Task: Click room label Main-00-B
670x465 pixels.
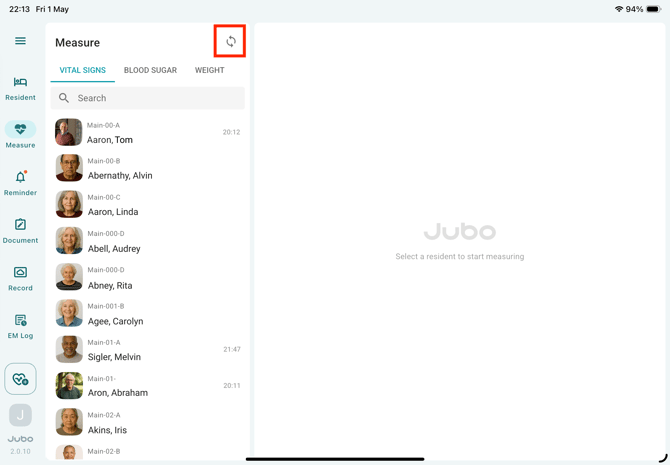Action: click(x=104, y=161)
